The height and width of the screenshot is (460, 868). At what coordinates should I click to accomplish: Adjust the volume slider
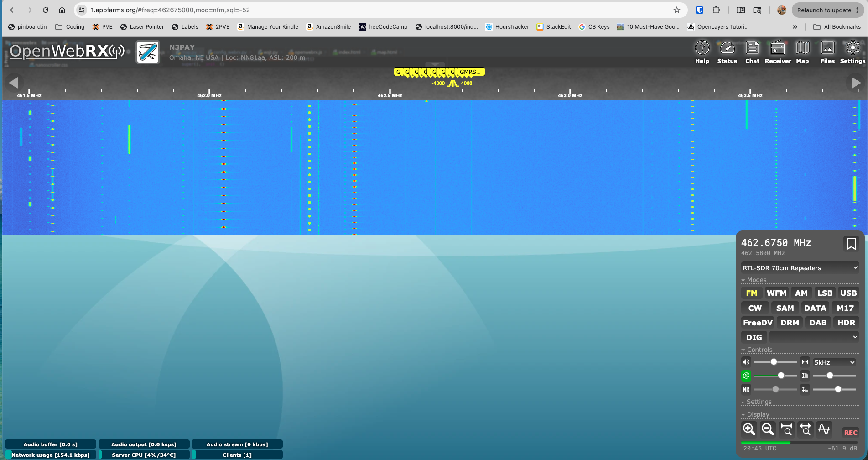pos(775,362)
